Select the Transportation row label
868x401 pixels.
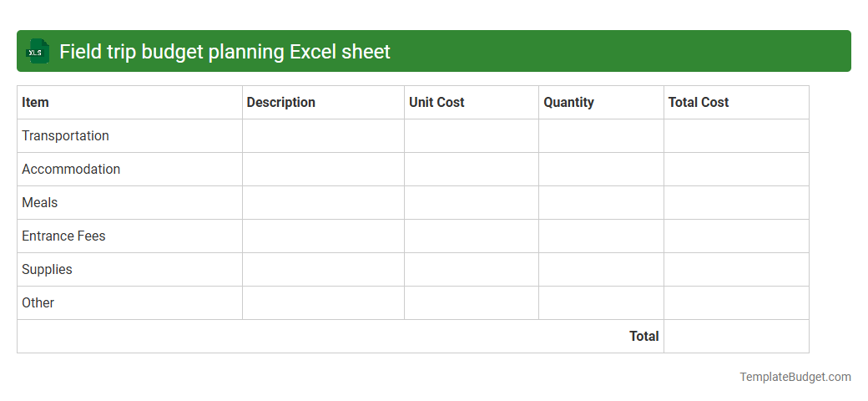tap(65, 135)
